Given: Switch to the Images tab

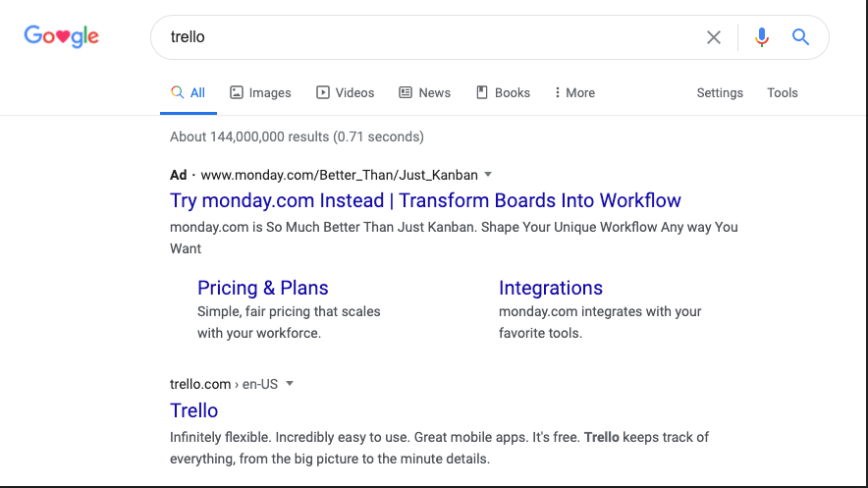Looking at the screenshot, I should (x=260, y=93).
